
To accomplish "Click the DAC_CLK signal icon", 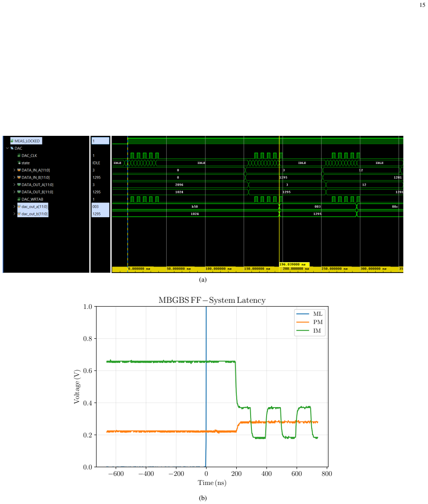I will pos(19,156).
